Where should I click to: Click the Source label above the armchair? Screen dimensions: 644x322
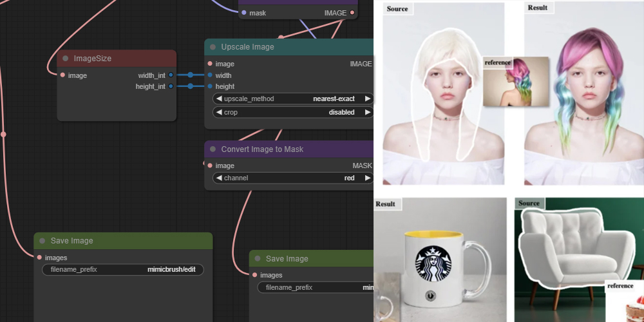click(529, 204)
